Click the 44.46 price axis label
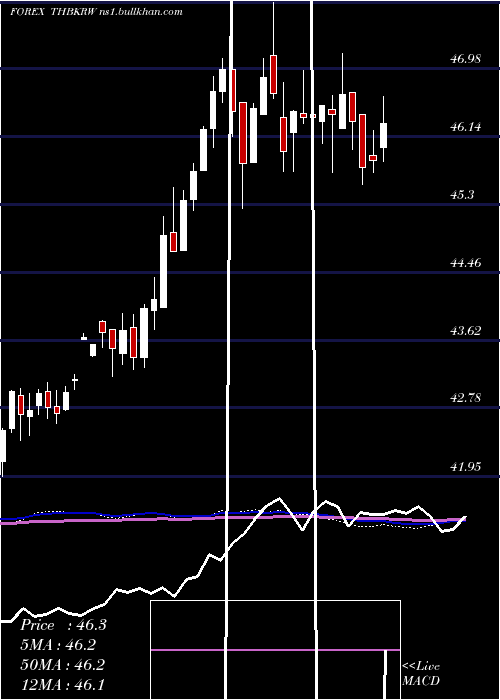 [x=466, y=262]
